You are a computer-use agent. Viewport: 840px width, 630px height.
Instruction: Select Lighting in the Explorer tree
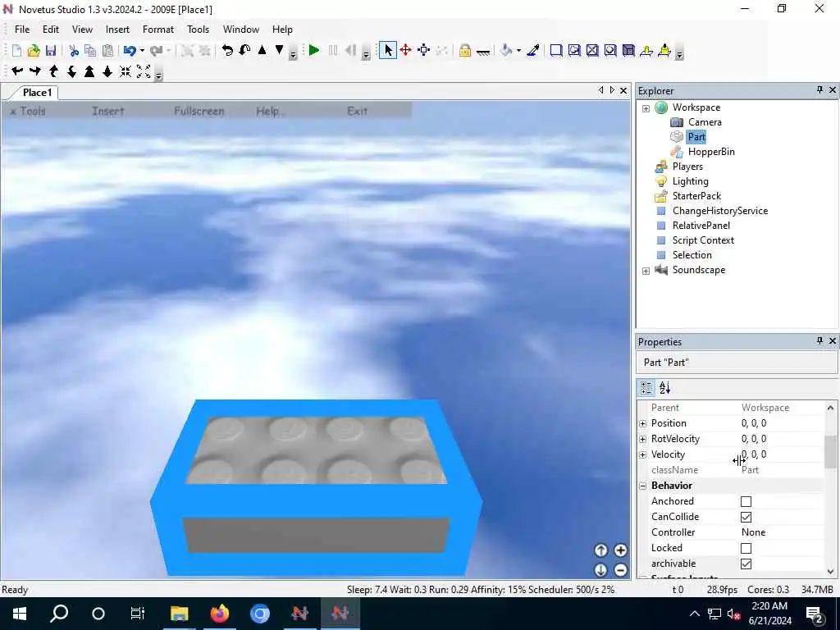coord(690,181)
